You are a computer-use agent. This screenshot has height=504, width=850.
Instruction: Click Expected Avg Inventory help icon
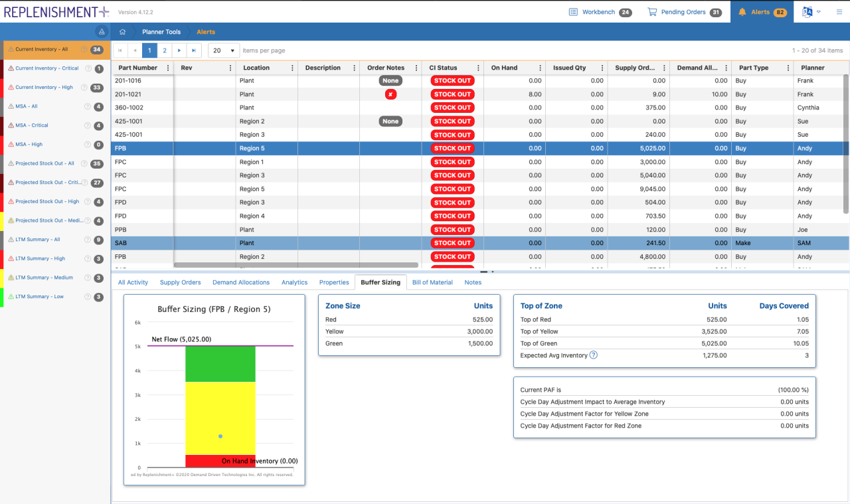(x=594, y=355)
